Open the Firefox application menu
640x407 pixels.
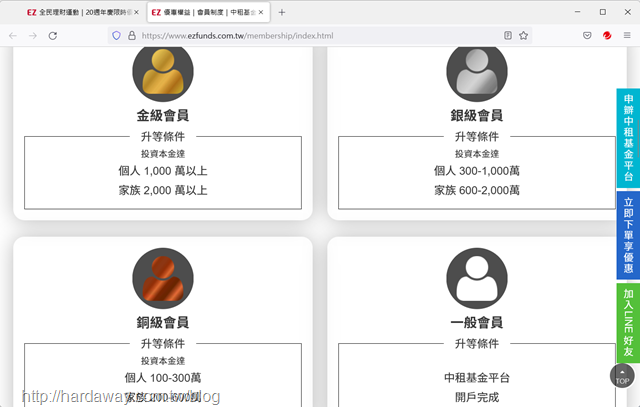(x=627, y=36)
